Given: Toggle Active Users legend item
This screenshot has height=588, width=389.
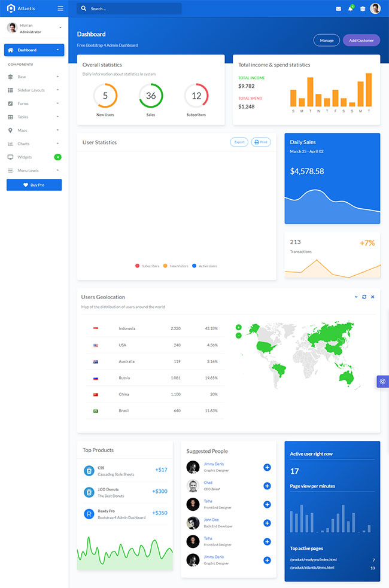Looking at the screenshot, I should tap(205, 266).
